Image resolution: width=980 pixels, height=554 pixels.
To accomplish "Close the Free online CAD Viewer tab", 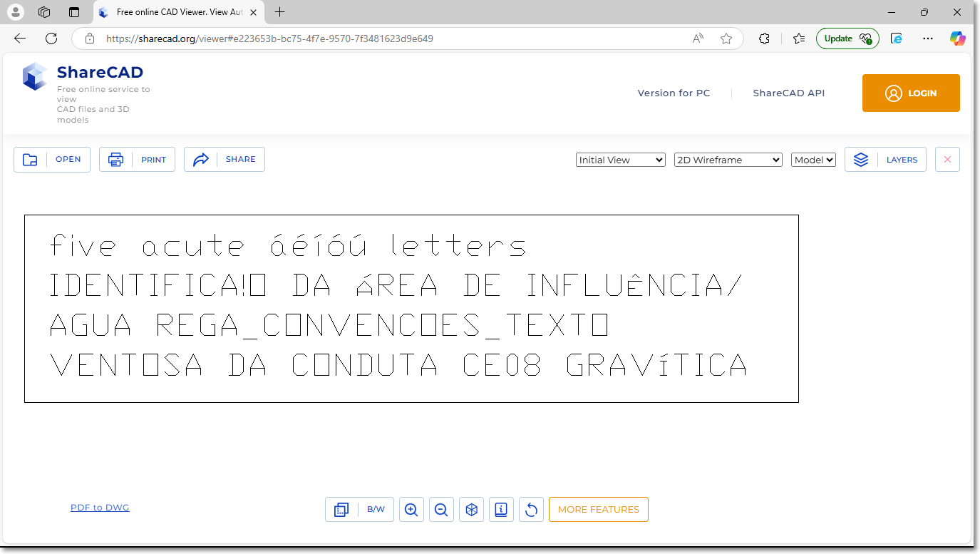I will coord(253,12).
